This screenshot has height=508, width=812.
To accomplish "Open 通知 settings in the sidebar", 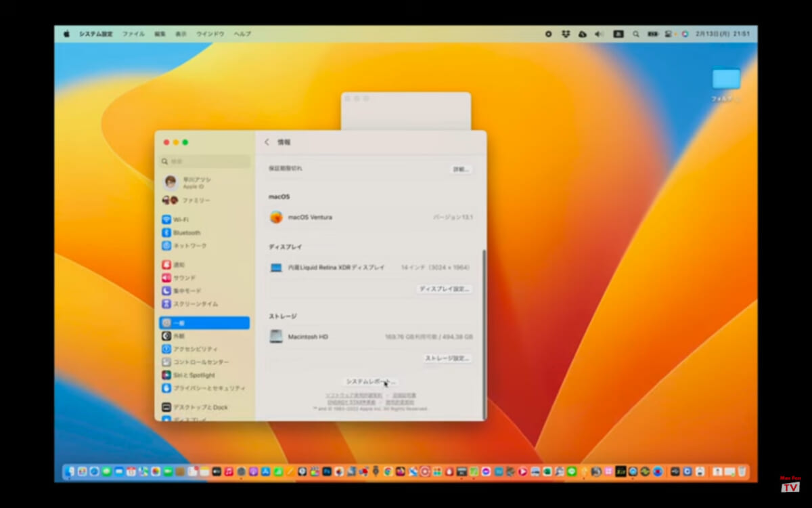I will tap(204, 265).
